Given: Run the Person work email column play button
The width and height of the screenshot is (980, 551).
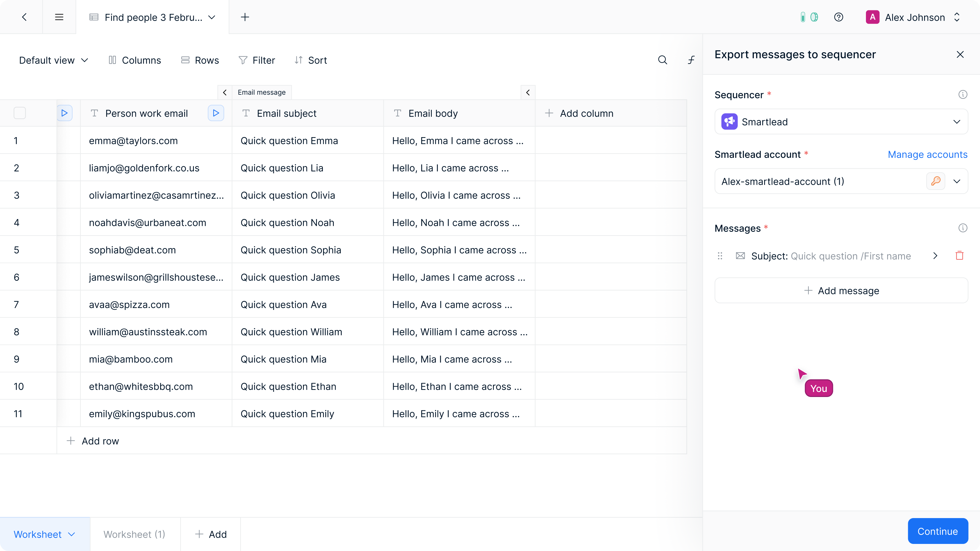Looking at the screenshot, I should point(216,113).
